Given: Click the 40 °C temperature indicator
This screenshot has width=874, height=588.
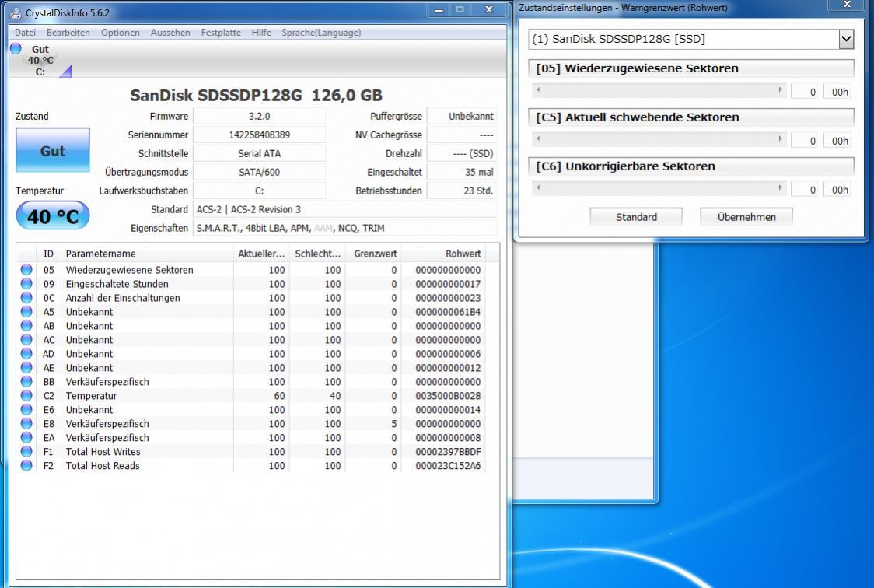Looking at the screenshot, I should [x=52, y=215].
